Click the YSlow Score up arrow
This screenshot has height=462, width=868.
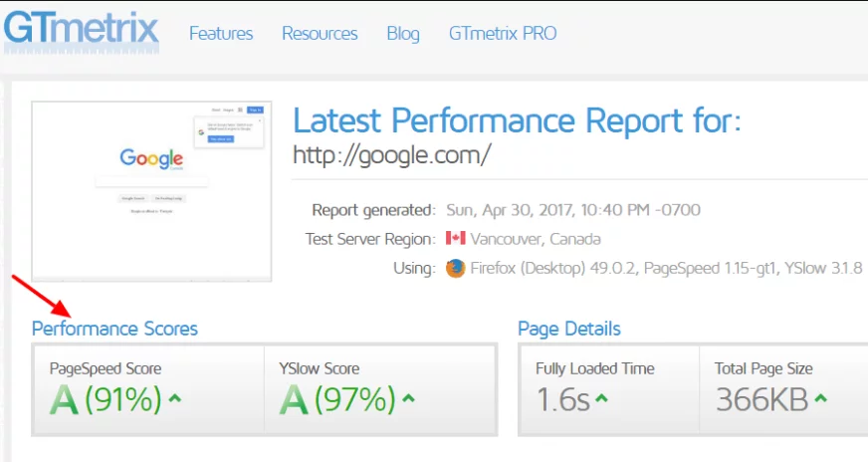pos(408,397)
